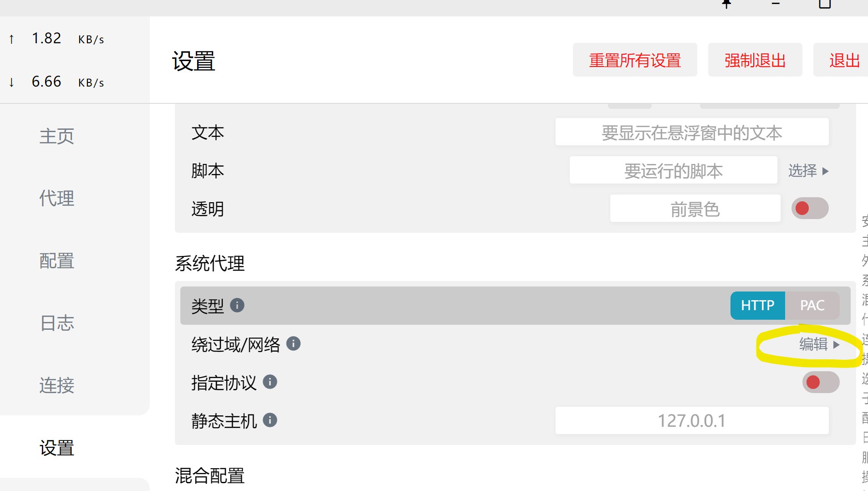
Task: Click the info icon beside 绕过域/网络
Action: pos(293,343)
